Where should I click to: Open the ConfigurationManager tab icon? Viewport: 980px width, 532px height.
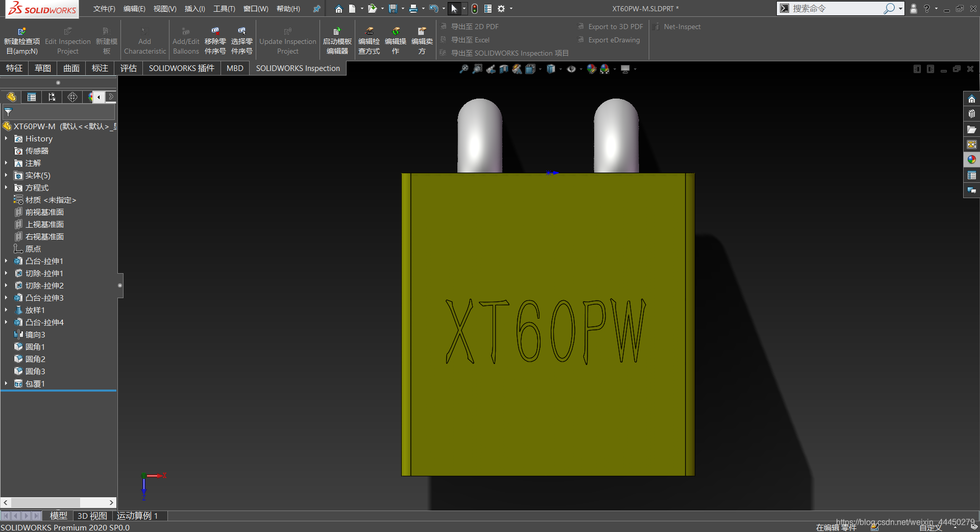52,97
